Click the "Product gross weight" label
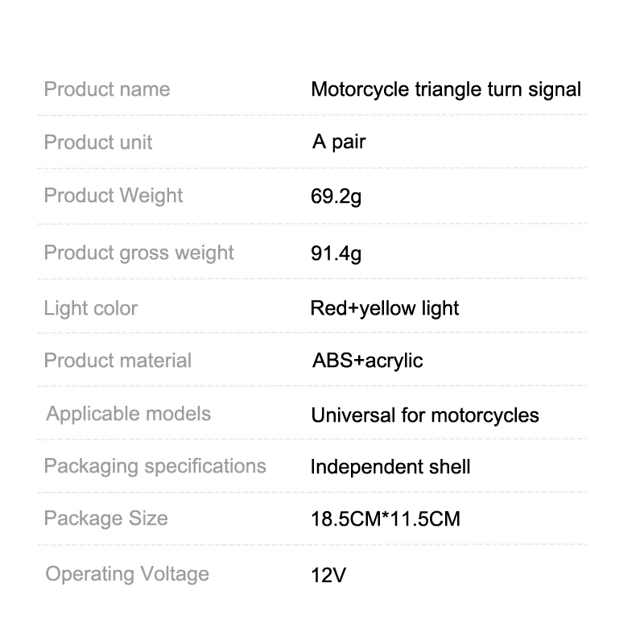The height and width of the screenshot is (644, 644). tap(139, 253)
